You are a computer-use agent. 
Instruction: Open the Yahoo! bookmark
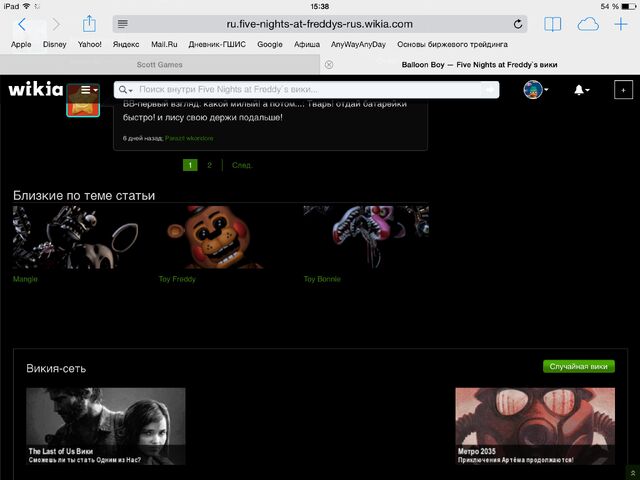(89, 44)
